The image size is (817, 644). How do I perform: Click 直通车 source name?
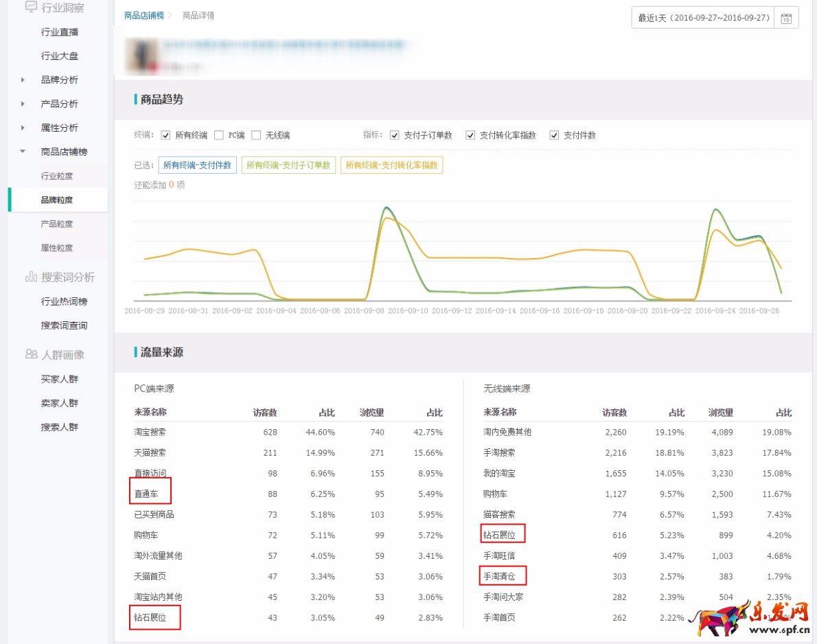click(146, 494)
